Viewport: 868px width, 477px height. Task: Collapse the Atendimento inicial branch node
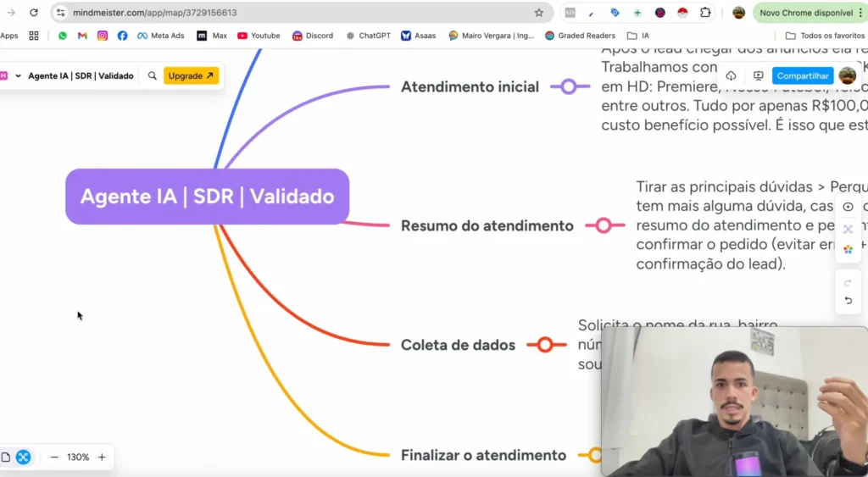(x=569, y=86)
